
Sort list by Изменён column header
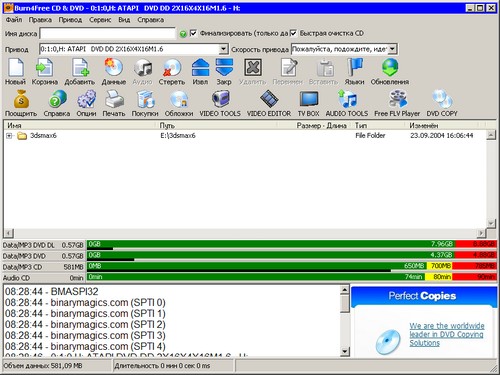(443, 125)
